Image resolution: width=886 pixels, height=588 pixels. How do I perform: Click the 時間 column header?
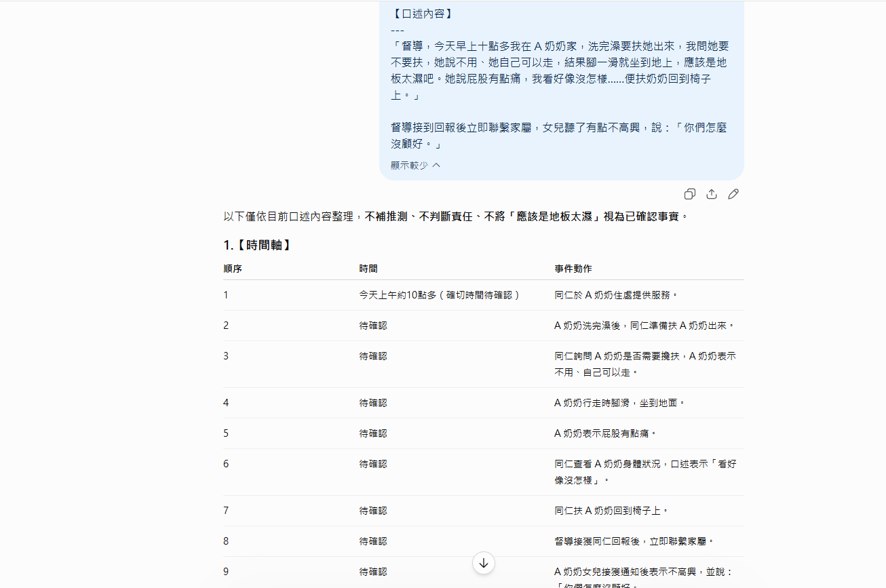[x=368, y=269]
